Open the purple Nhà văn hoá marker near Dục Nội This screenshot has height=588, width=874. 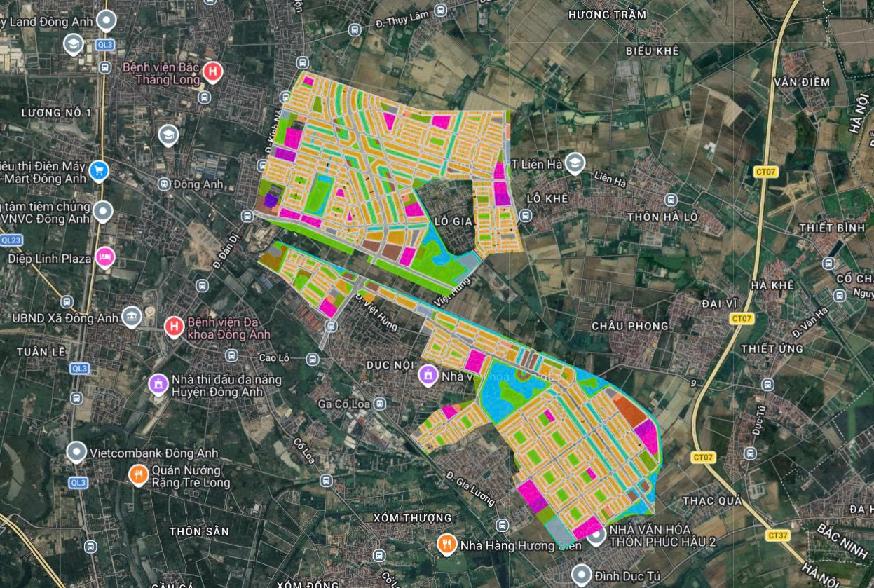click(427, 376)
